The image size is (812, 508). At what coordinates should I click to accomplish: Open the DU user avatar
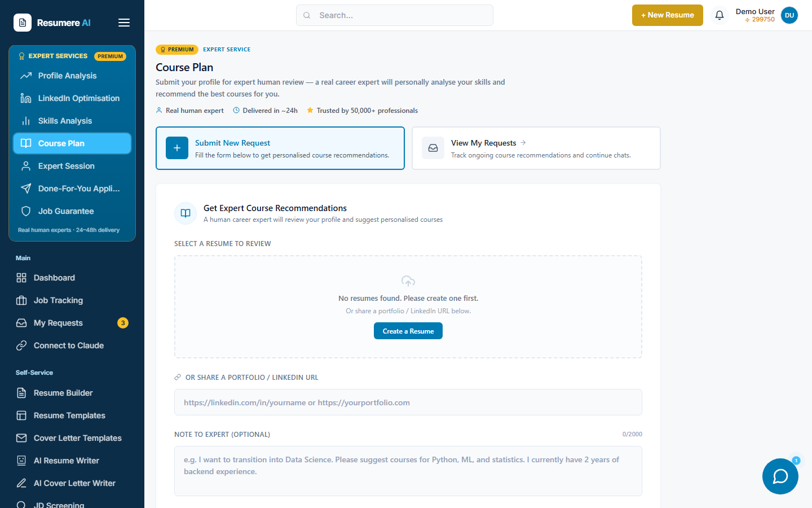[789, 15]
